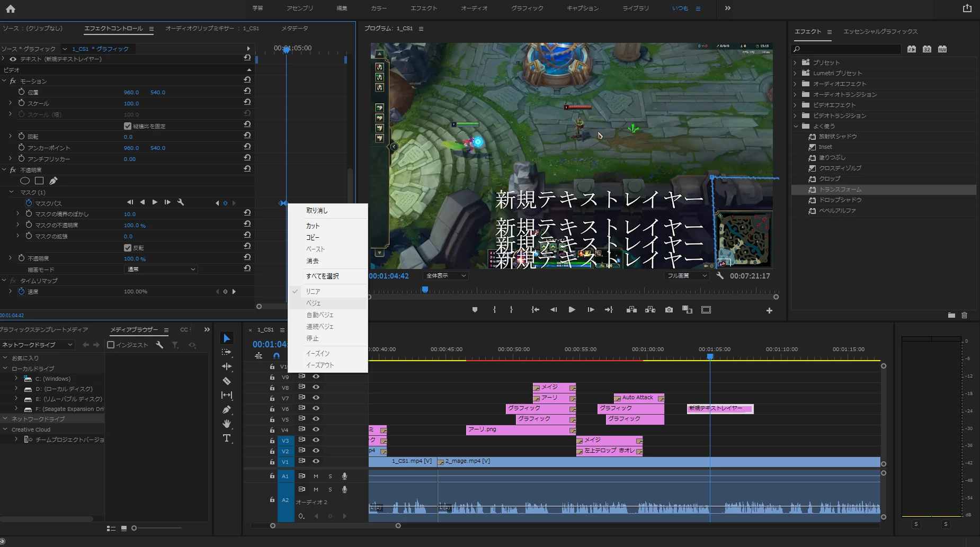Image resolution: width=980 pixels, height=547 pixels.
Task: Play the program monitor video
Action: pos(572,310)
